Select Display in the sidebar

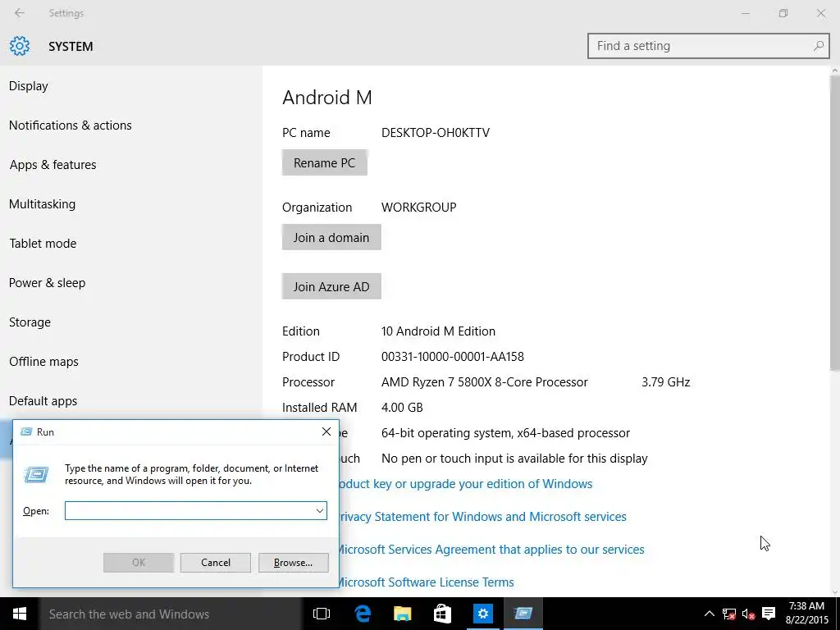29,85
